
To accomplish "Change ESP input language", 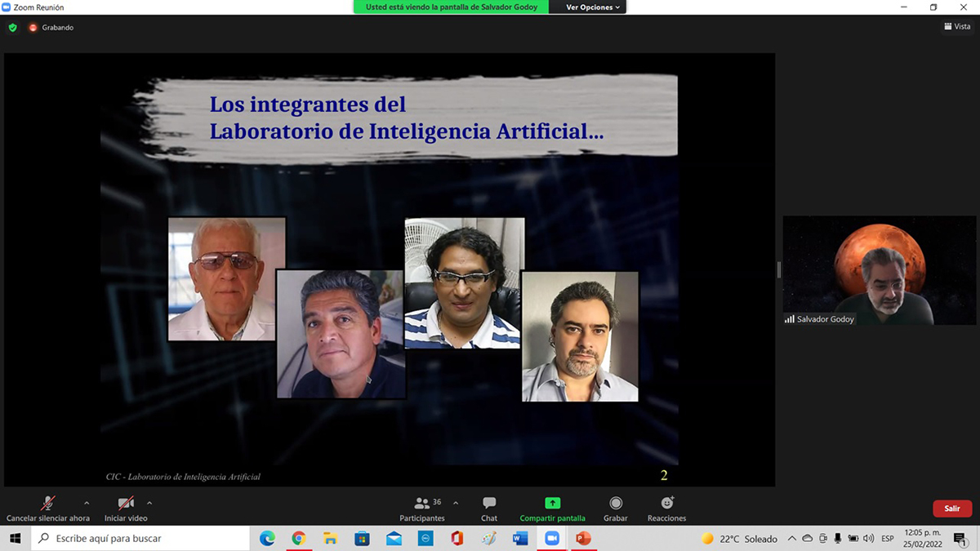I will [888, 539].
